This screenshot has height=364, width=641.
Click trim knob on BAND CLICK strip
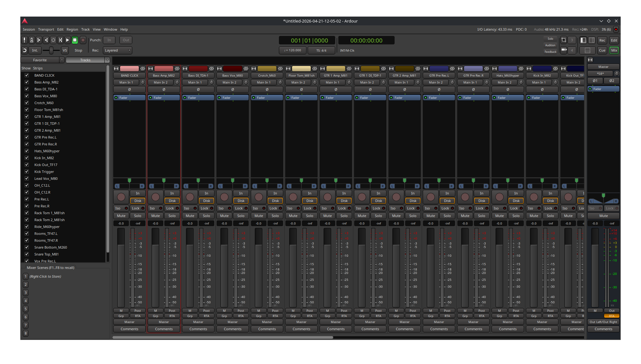click(x=143, y=82)
